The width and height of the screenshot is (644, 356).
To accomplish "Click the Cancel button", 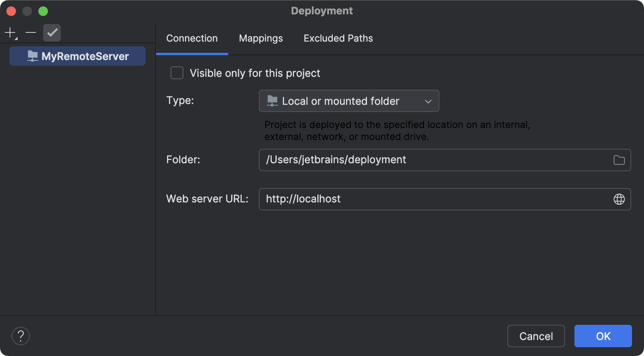I will pos(536,336).
